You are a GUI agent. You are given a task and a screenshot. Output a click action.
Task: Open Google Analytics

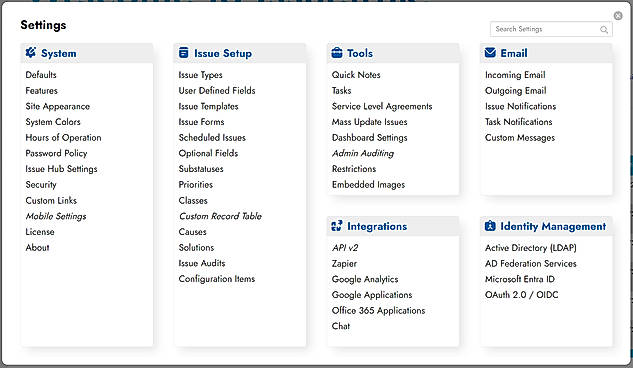point(365,279)
